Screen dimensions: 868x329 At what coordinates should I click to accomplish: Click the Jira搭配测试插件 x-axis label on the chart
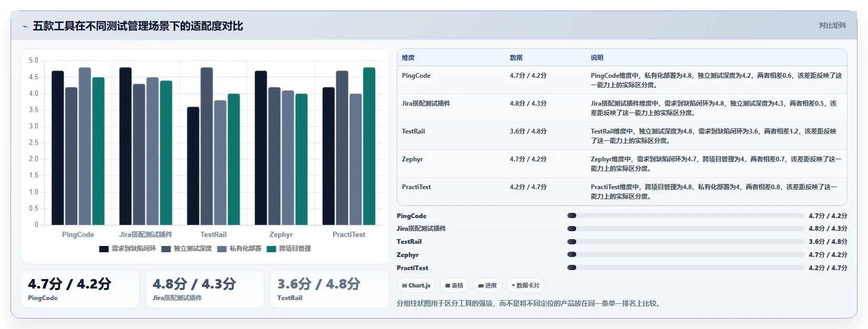pos(146,234)
